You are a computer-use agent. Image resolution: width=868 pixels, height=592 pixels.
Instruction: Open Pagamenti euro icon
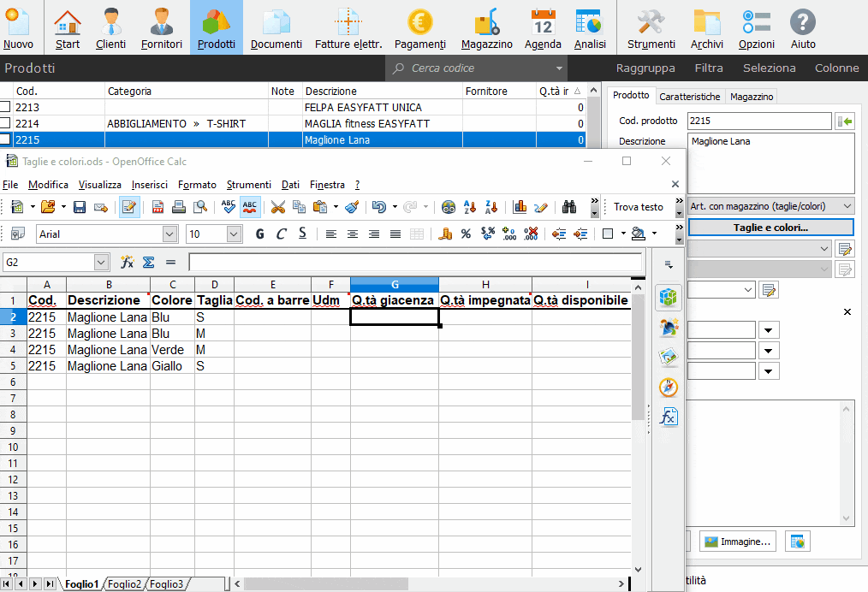point(420,27)
